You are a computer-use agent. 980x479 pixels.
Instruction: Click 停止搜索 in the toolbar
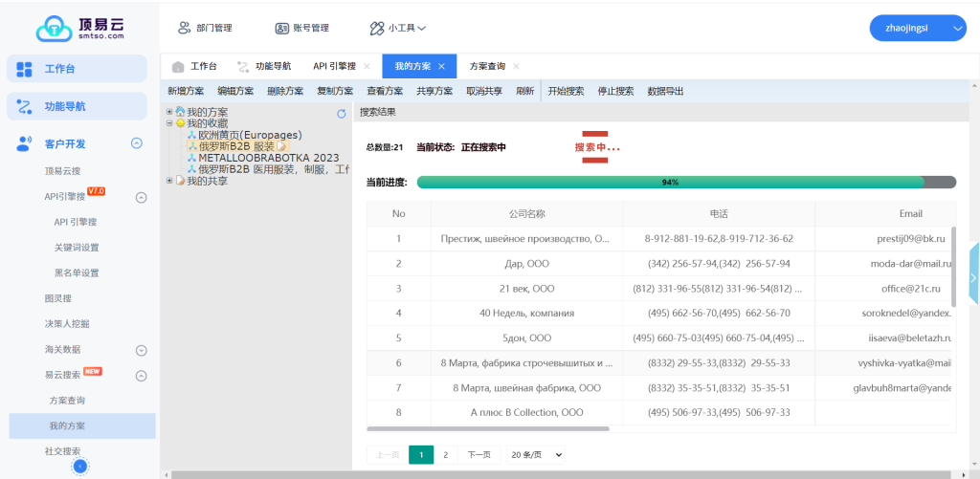[x=615, y=91]
